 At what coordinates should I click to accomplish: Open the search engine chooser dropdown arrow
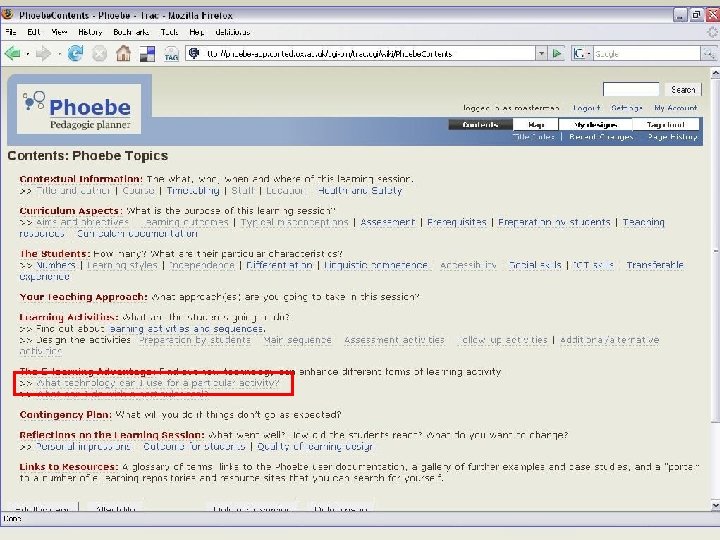pos(589,54)
